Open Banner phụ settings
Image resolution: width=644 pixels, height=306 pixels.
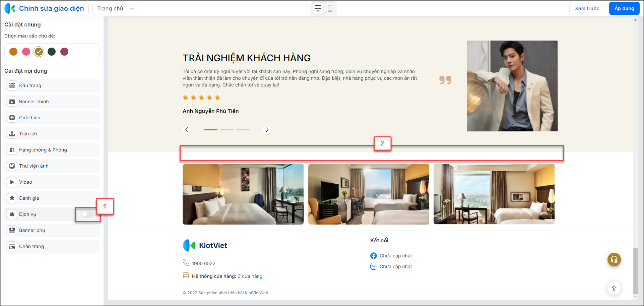(x=52, y=230)
